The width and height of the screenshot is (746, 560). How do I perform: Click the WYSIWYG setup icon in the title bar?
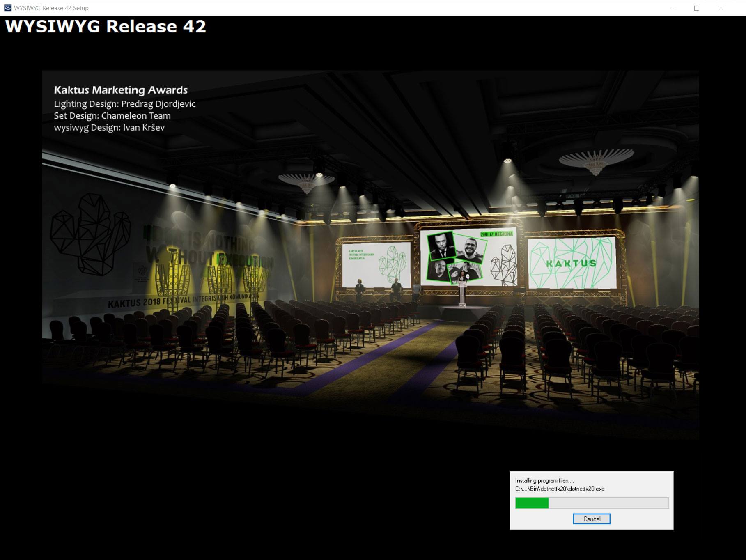coord(7,8)
